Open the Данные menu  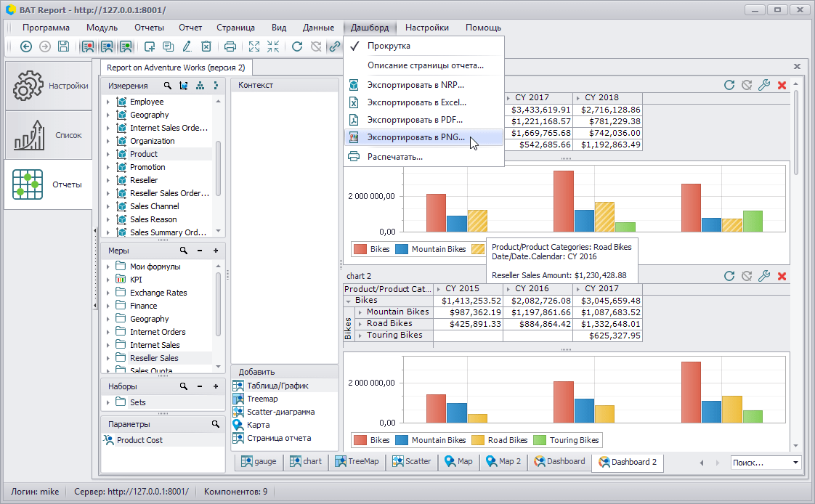pos(318,28)
